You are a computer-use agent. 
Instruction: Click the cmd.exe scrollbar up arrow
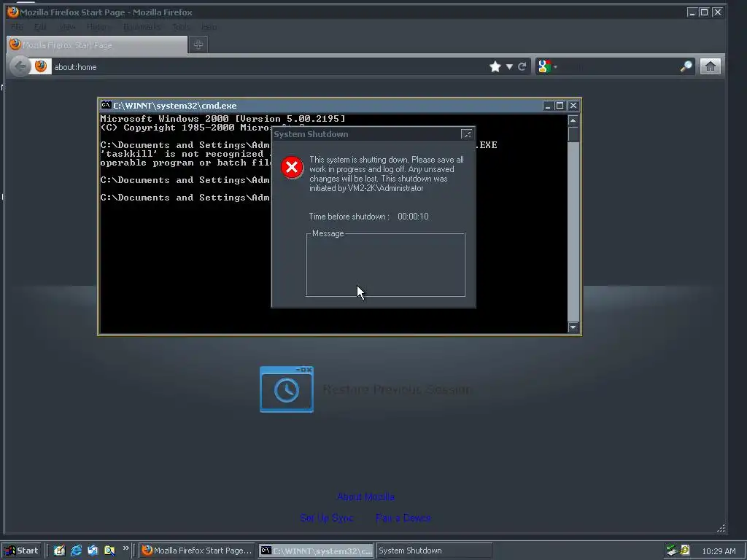[573, 120]
